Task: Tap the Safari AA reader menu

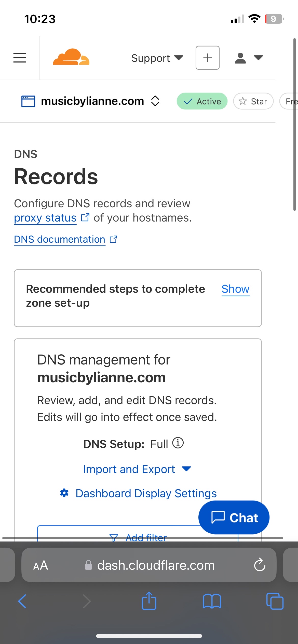Action: pyautogui.click(x=40, y=565)
